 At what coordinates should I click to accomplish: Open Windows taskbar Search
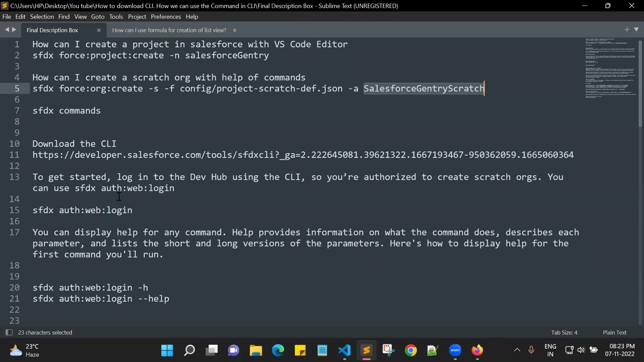[189, 350]
